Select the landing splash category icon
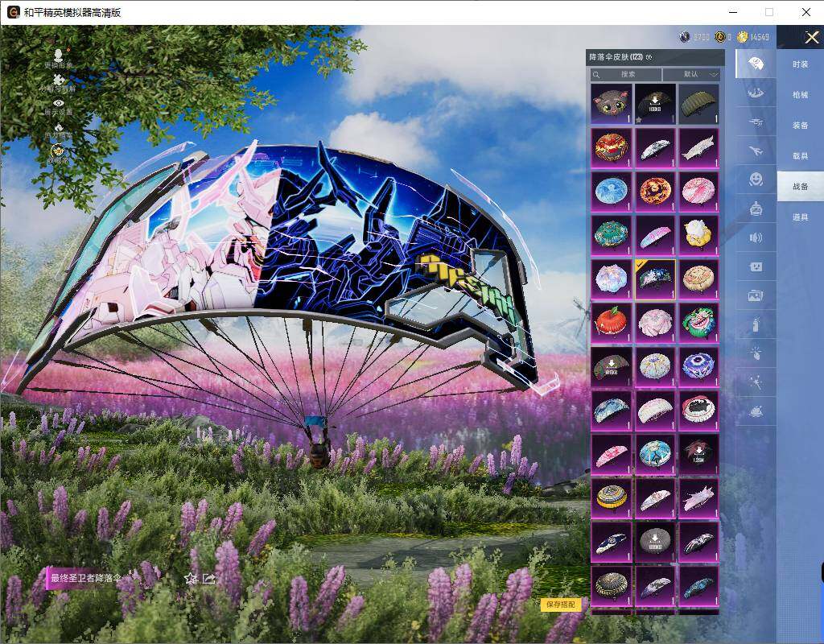Screen dimensions: 824x644 click(756, 411)
